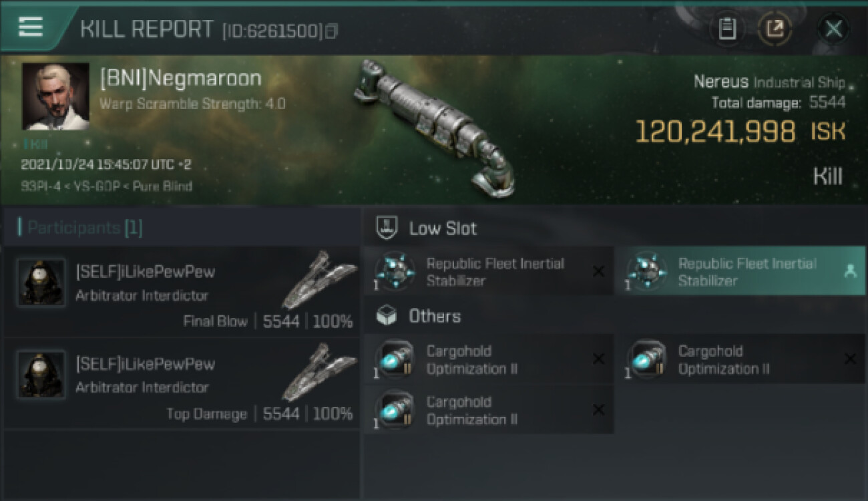Open the Participants [1] tab
Image resolution: width=868 pixels, height=501 pixels.
(84, 228)
